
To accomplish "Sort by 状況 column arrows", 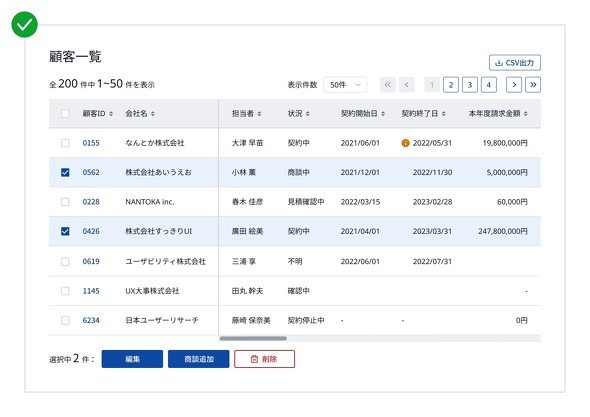I will pos(308,114).
